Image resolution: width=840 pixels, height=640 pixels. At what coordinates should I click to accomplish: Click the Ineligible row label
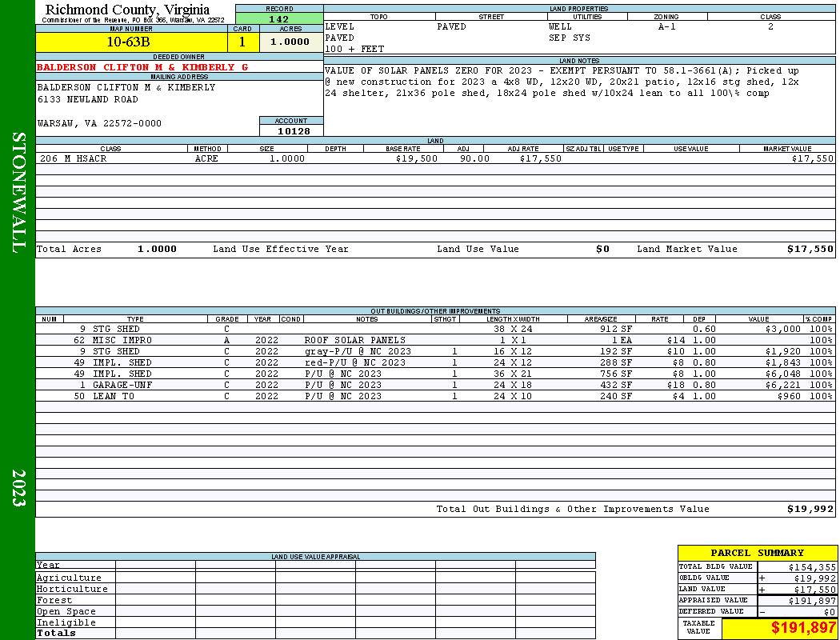pos(66,623)
